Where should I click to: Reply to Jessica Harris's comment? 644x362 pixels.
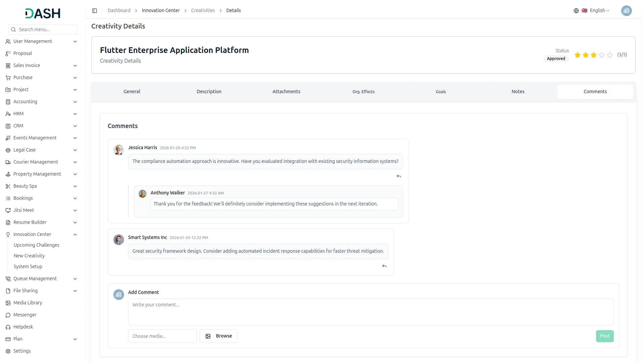tap(398, 176)
